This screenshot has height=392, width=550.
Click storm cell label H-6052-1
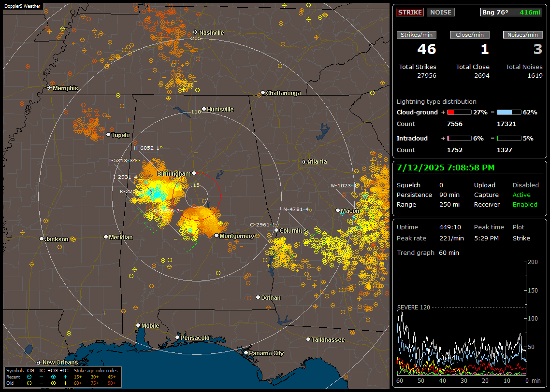point(148,148)
